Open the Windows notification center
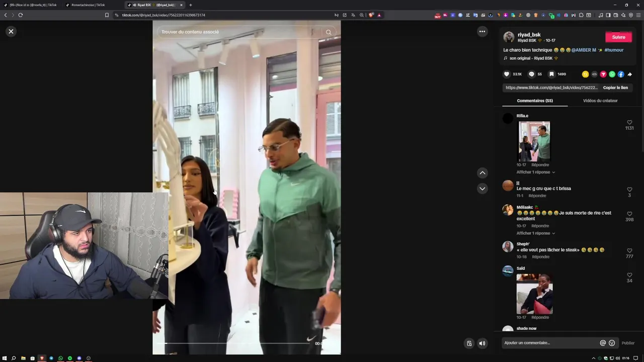This screenshot has height=362, width=644. pyautogui.click(x=635, y=358)
